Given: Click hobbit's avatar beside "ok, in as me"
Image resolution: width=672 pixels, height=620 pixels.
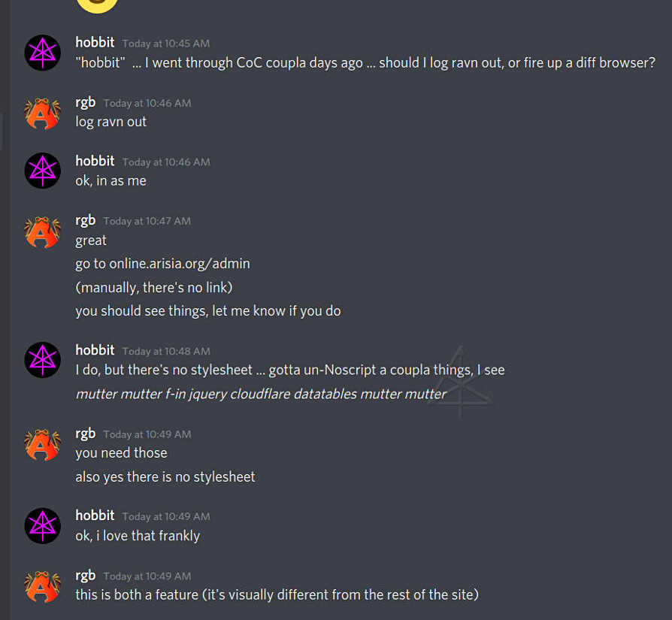Looking at the screenshot, I should click(42, 171).
